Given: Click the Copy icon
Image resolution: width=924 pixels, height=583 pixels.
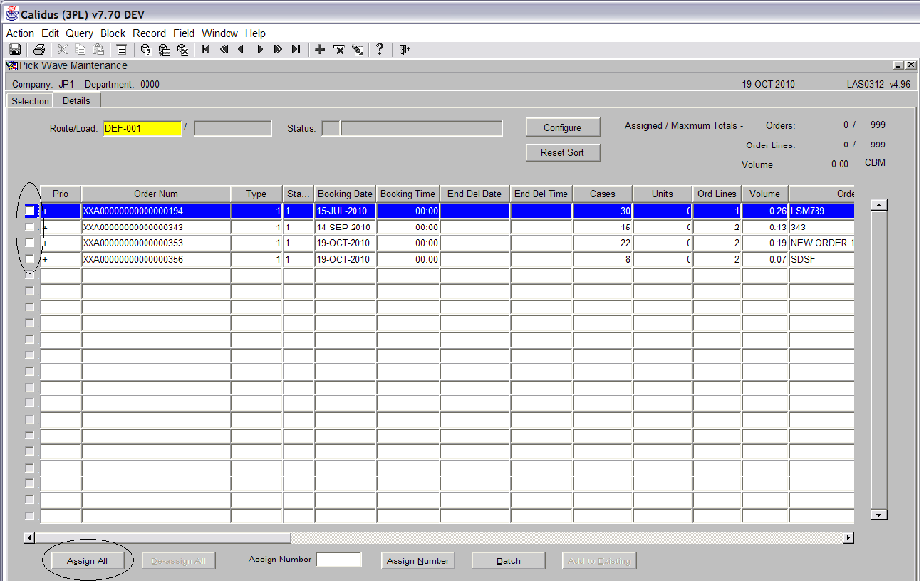Looking at the screenshot, I should tap(81, 49).
